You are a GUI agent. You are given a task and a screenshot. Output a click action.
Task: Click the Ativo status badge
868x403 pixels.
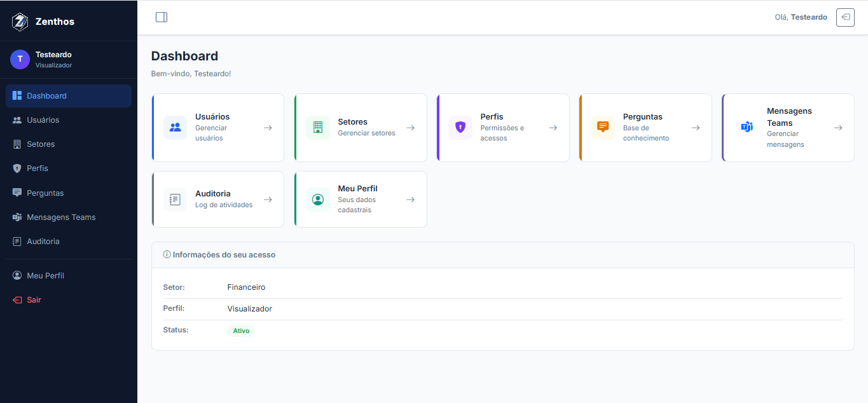click(241, 331)
